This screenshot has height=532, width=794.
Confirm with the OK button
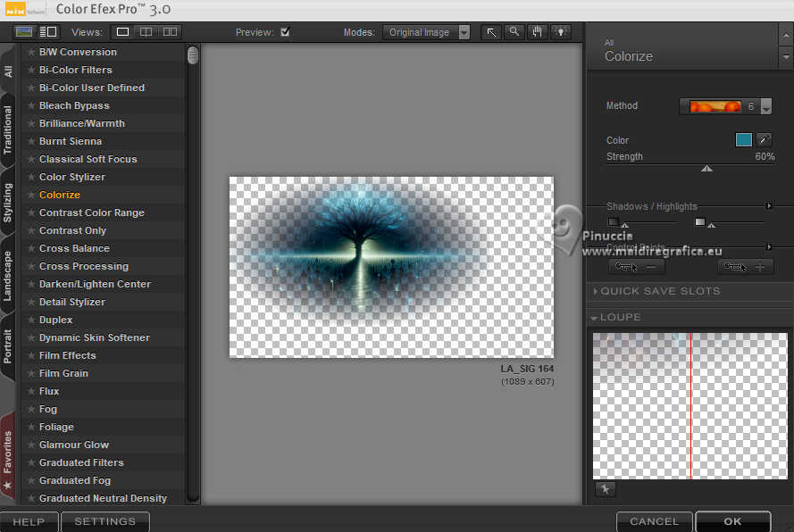pos(732,521)
